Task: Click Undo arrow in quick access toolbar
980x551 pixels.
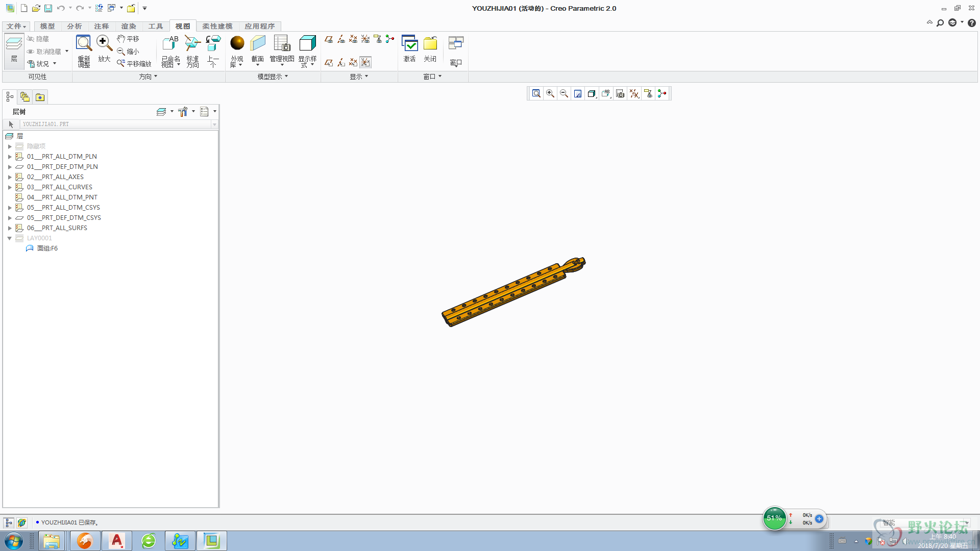Action: point(61,8)
